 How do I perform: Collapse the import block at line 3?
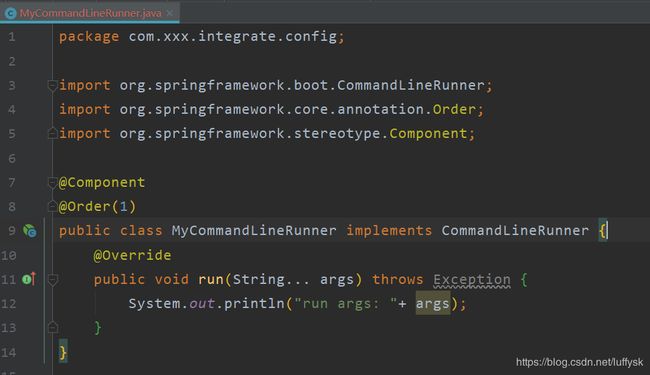(x=52, y=86)
